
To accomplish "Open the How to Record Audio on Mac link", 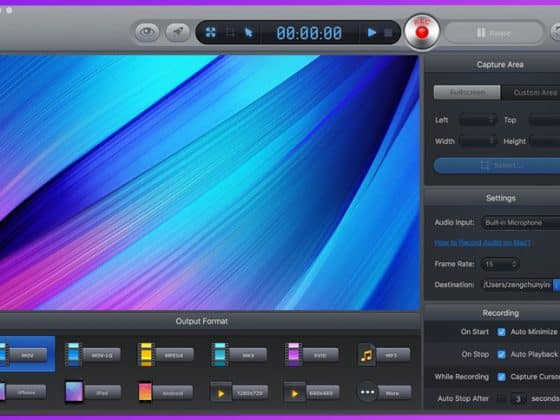I will [482, 243].
